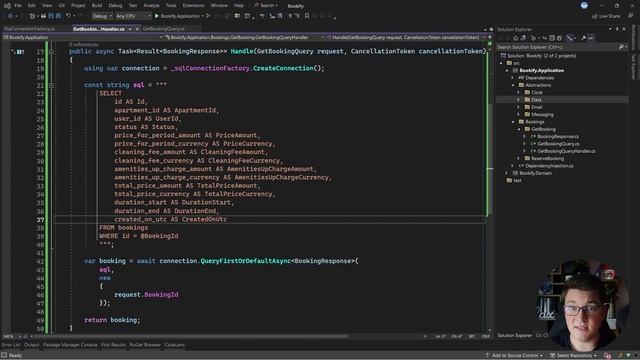Expand the Bookify.Domain project
Viewport: 640px width, 360px height.
(x=507, y=173)
